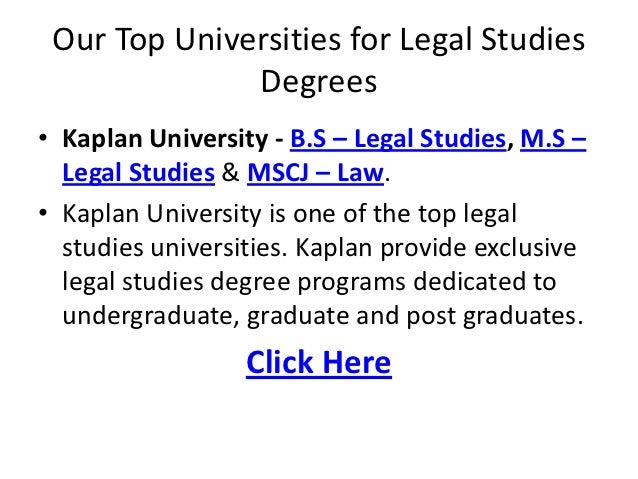Click the words 'Kaplan provide' in the paragraph
This screenshot has width=638, height=479.
click(x=381, y=247)
